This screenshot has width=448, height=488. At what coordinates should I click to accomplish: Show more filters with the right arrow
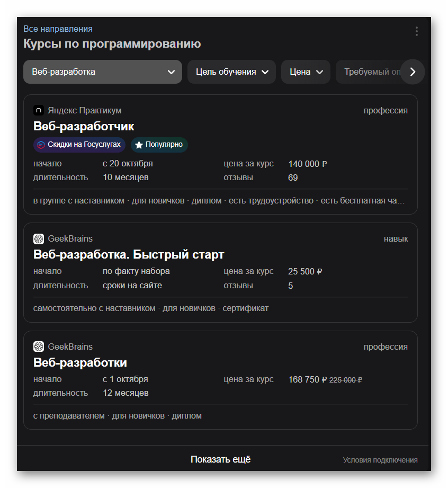click(x=413, y=72)
